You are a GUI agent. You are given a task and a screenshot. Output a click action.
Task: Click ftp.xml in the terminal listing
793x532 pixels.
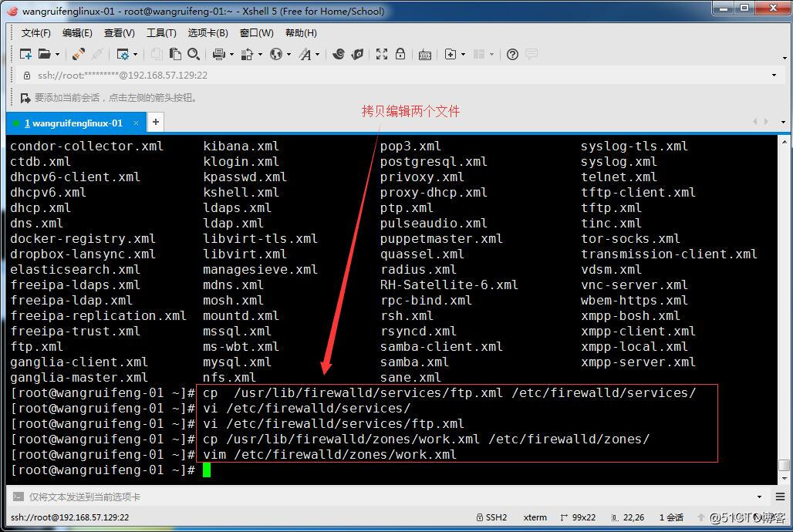tap(36, 346)
